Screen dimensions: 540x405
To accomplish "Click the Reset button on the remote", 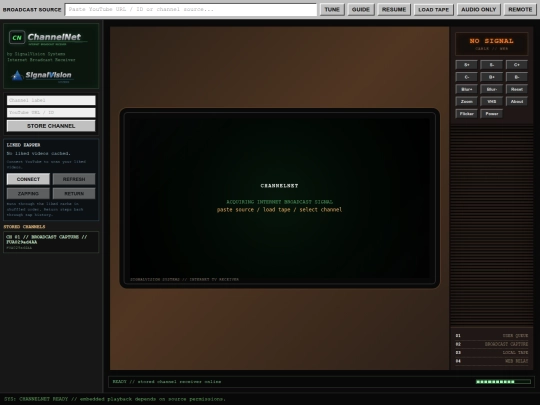I will pyautogui.click(x=517, y=89).
